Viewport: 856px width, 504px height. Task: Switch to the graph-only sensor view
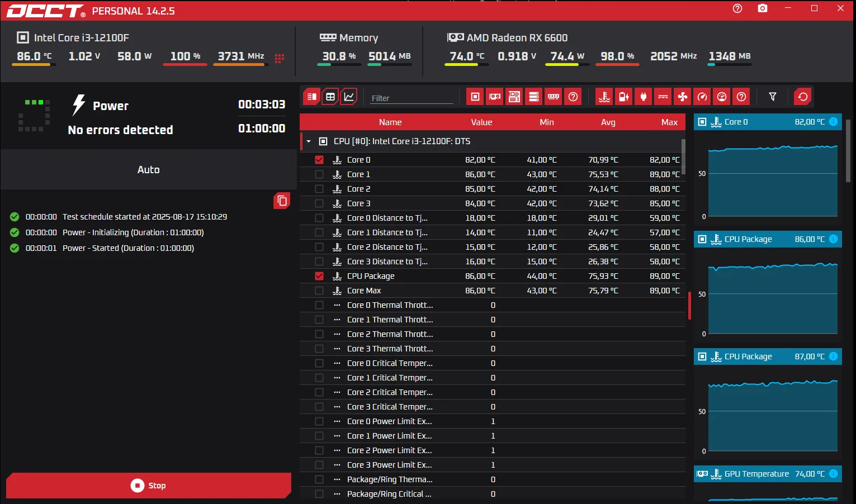click(x=349, y=97)
